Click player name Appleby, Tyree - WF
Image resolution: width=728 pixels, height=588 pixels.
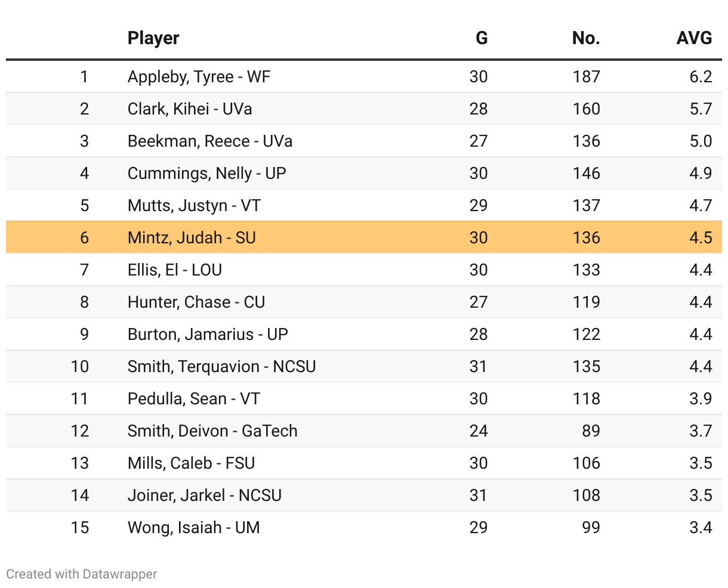tap(199, 77)
